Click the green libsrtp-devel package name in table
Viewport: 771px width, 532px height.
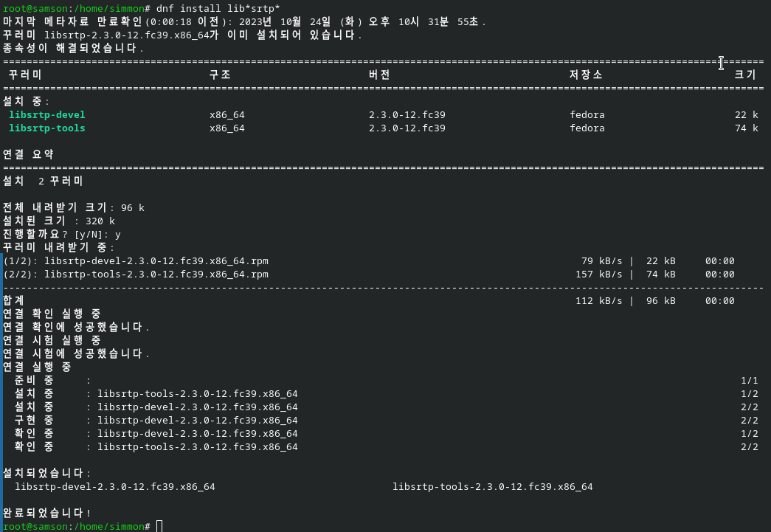46,114
